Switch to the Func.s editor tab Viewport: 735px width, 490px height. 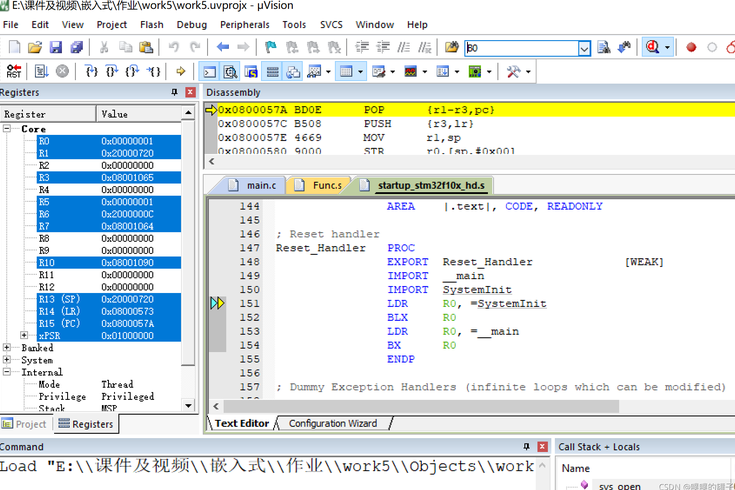pos(321,185)
